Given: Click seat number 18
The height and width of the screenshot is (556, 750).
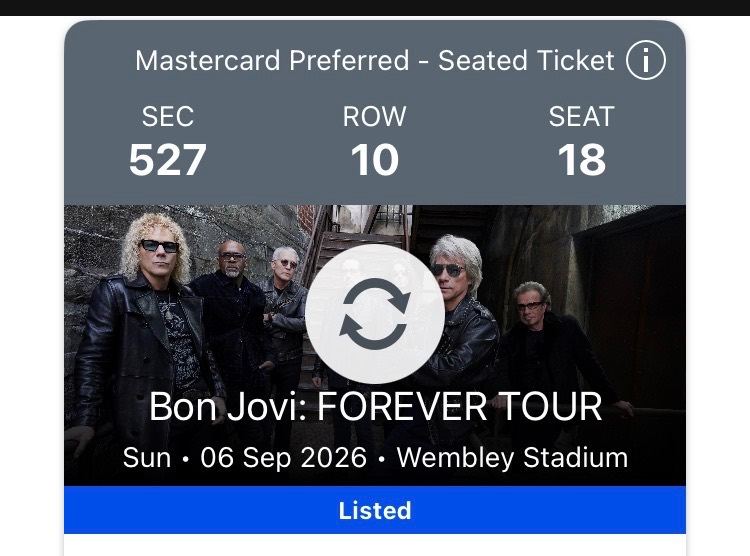Looking at the screenshot, I should click(x=581, y=160).
